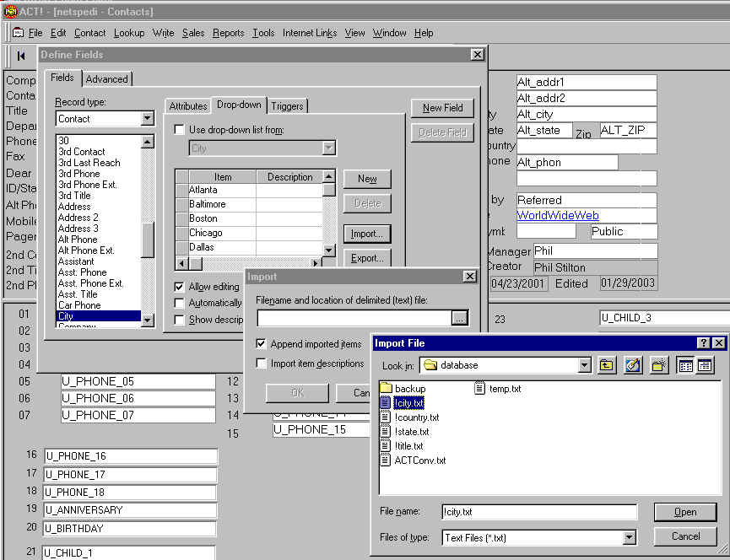
Task: Click the ACT! application icon in title bar
Action: pyautogui.click(x=10, y=11)
